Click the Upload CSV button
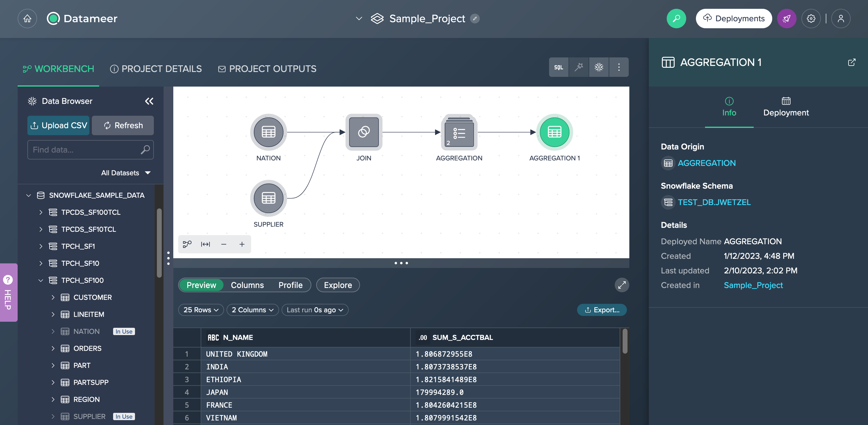The image size is (868, 425). point(58,125)
